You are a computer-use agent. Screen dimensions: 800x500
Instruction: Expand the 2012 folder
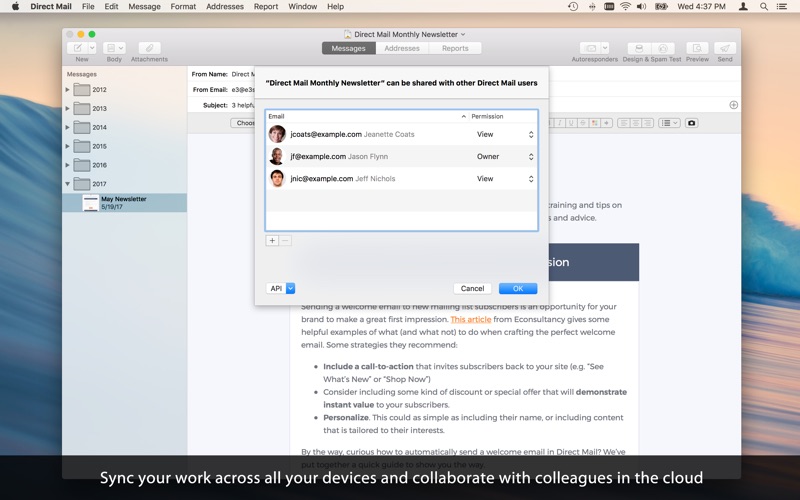coord(67,90)
